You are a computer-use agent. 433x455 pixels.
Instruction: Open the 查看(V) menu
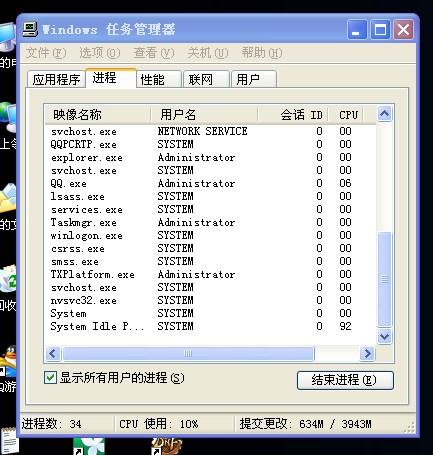coord(154,53)
